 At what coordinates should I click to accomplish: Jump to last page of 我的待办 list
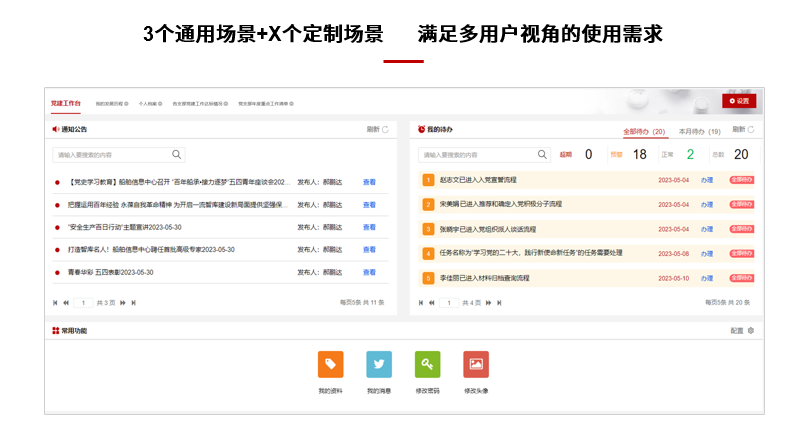(499, 302)
